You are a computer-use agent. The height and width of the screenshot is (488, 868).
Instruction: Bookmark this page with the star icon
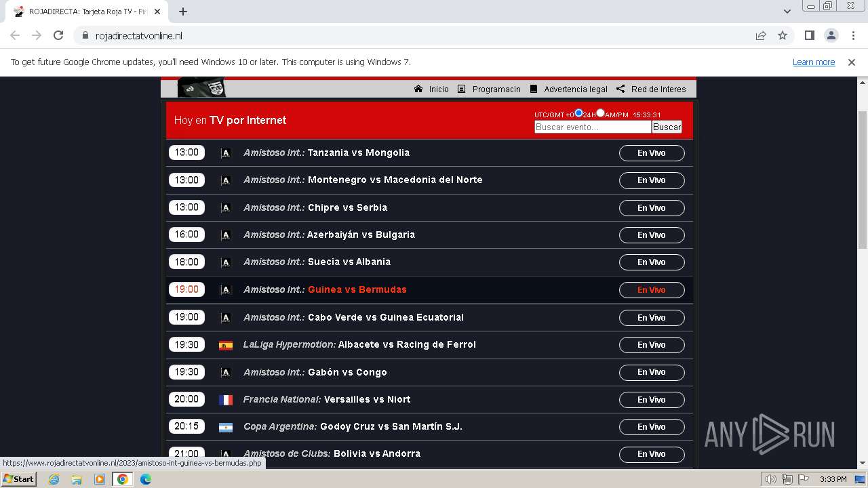783,35
